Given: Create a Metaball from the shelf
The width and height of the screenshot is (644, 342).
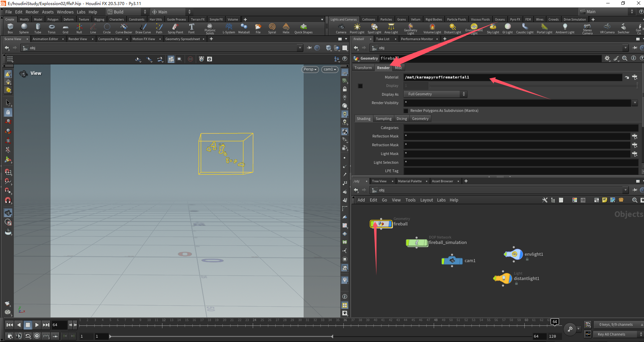Looking at the screenshot, I should click(x=244, y=28).
